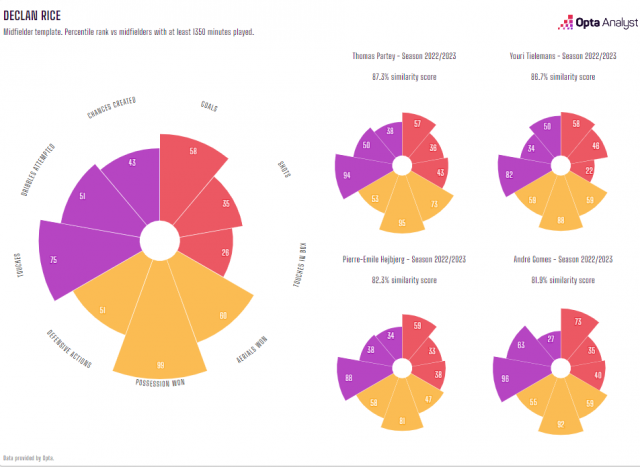This screenshot has height=467, width=640.
Task: Select André Gomes' 96 purple segment
Action: tap(518, 378)
